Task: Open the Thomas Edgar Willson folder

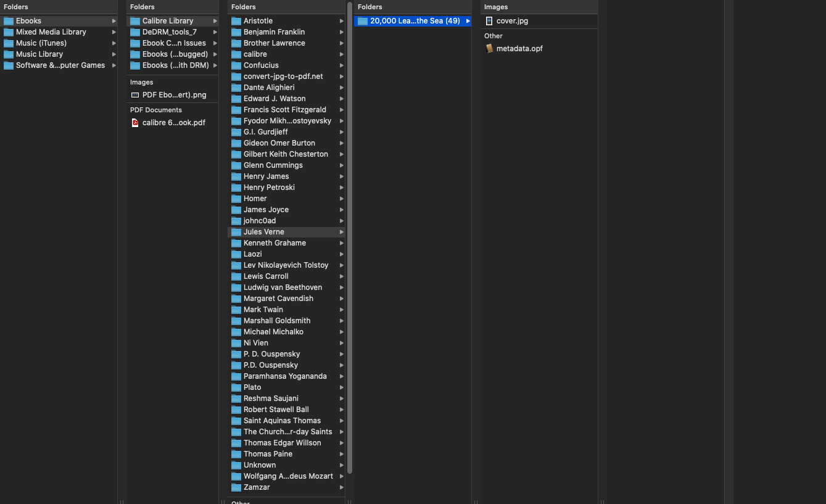Action: pos(286,443)
